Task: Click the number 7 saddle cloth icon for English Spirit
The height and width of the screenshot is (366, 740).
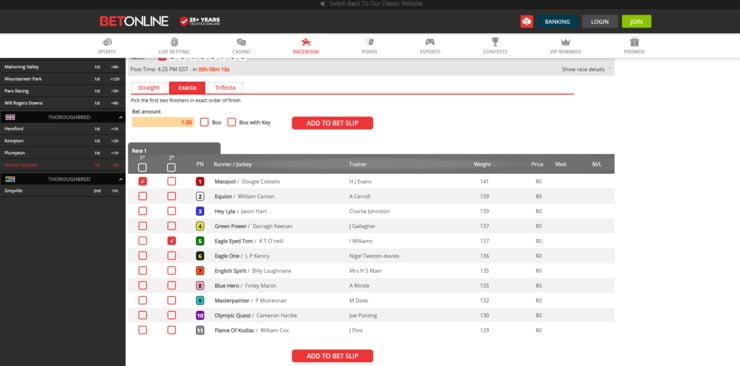Action: 200,271
